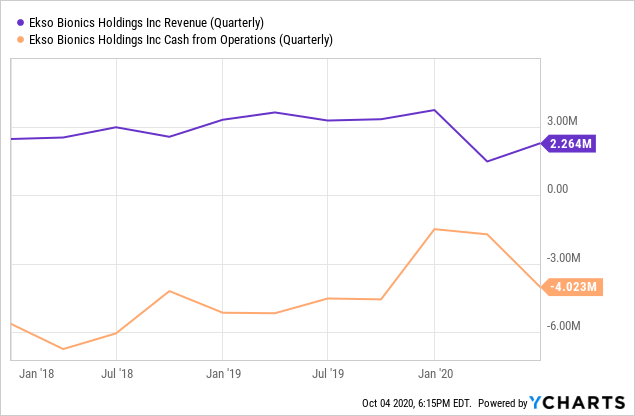Click the orange Cash from Operations legend dot
Screen dimensions: 635x416
click(20, 40)
